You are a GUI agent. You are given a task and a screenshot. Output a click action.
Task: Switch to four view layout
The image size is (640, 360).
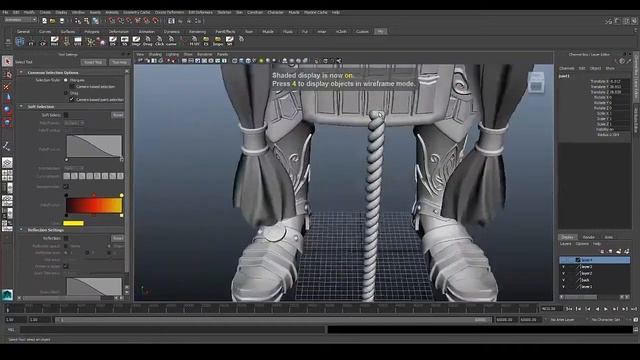7,176
